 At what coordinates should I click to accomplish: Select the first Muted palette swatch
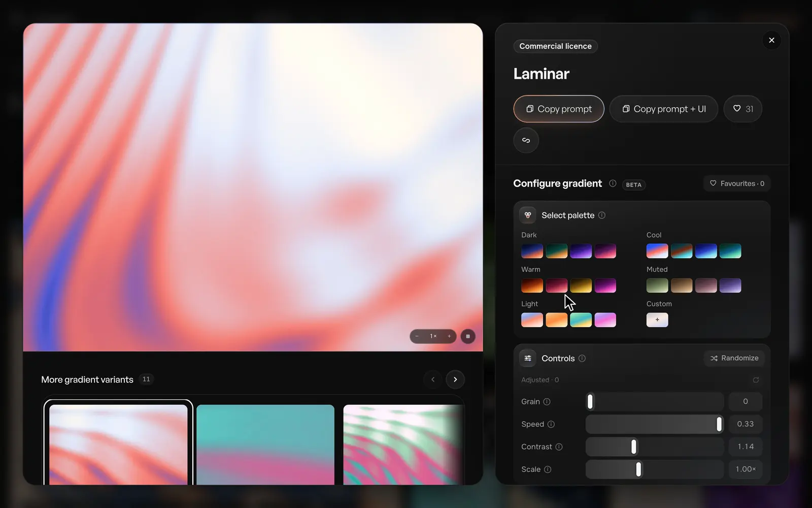657,285
